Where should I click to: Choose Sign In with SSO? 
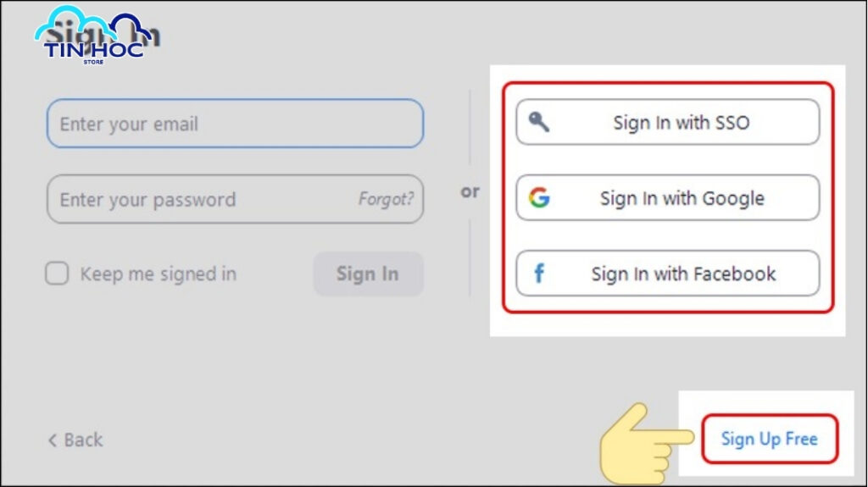coord(668,122)
